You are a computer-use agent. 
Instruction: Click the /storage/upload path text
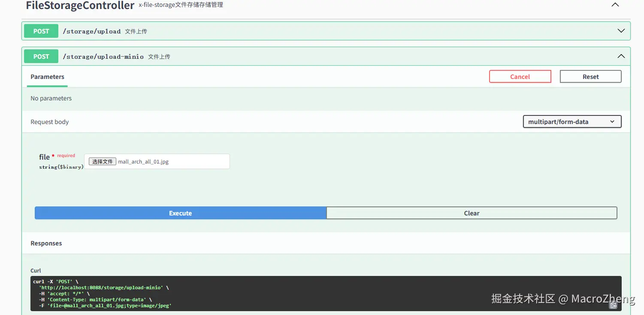(92, 31)
